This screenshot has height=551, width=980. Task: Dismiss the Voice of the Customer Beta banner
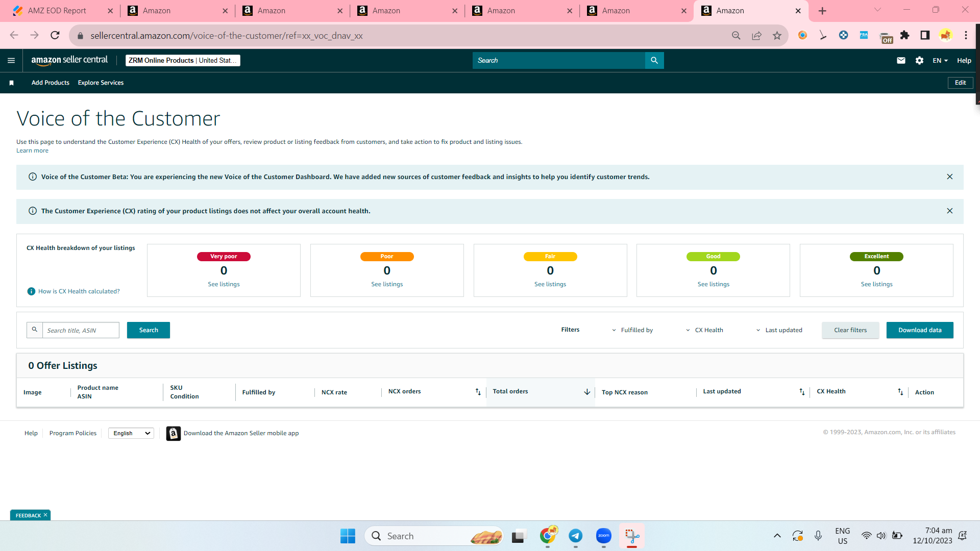click(x=950, y=177)
